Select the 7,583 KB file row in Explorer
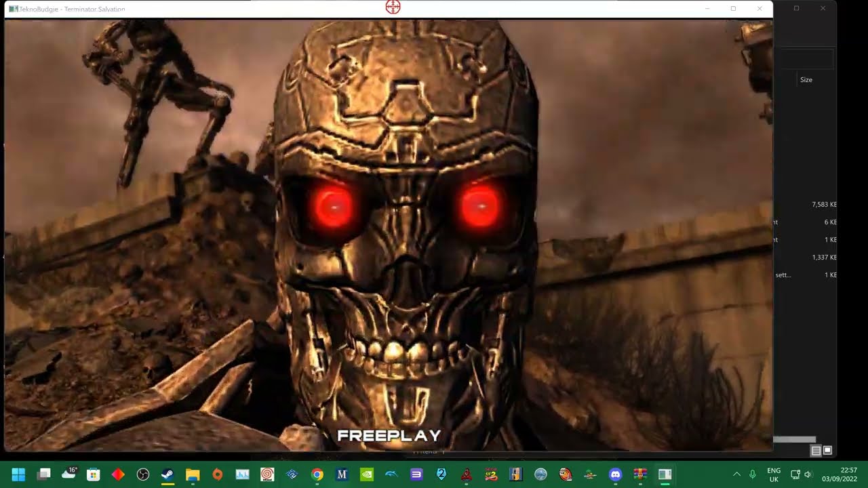 pyautogui.click(x=806, y=205)
